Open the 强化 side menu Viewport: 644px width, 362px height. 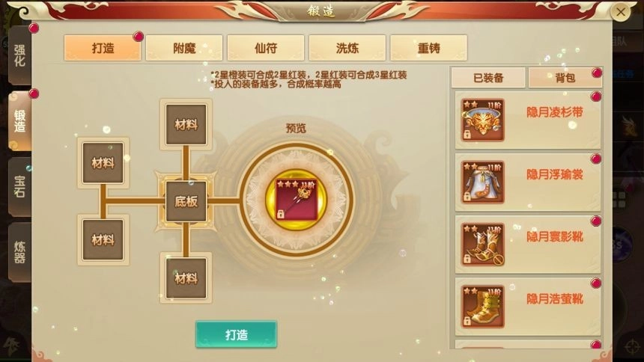tap(19, 55)
